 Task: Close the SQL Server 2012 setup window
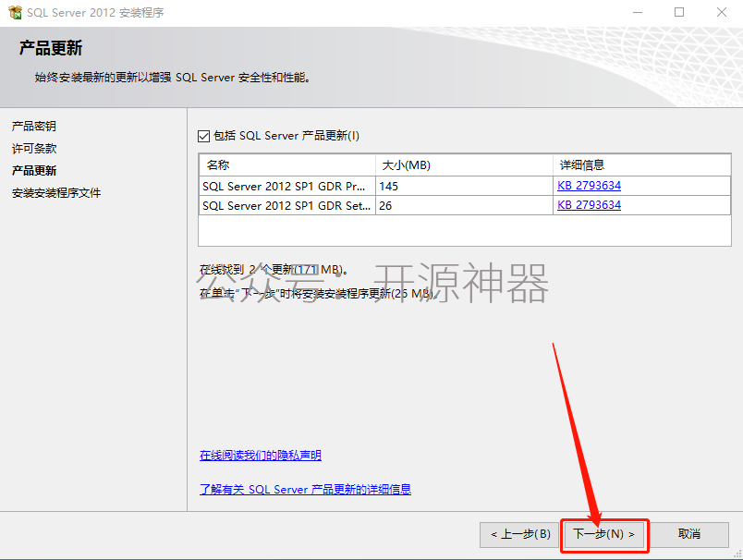(721, 12)
